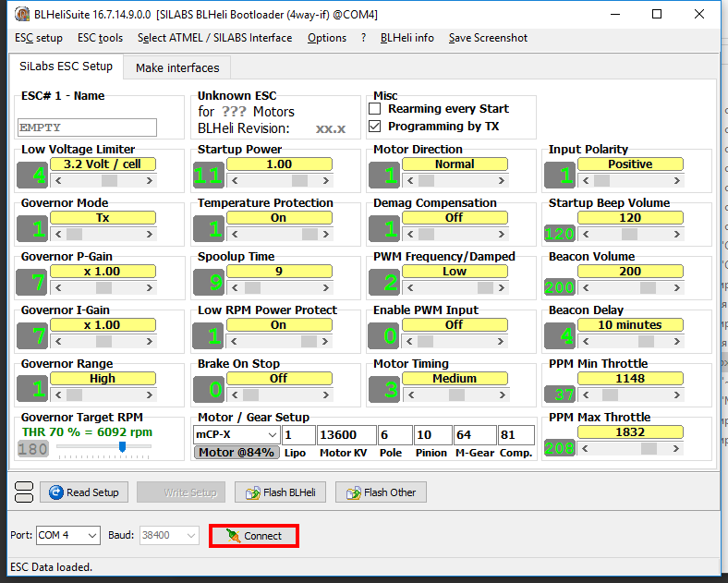Click the Flash Other button
The image size is (728, 583).
click(x=381, y=492)
